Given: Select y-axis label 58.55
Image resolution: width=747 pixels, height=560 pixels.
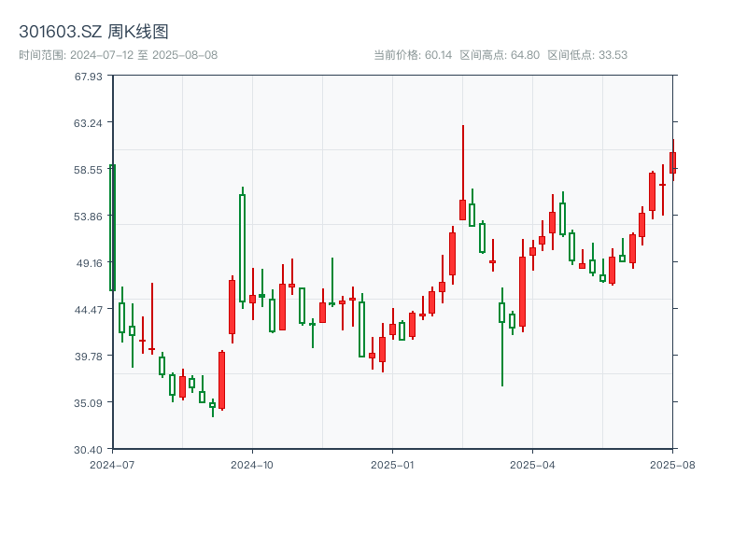Looking at the screenshot, I should (x=88, y=170).
